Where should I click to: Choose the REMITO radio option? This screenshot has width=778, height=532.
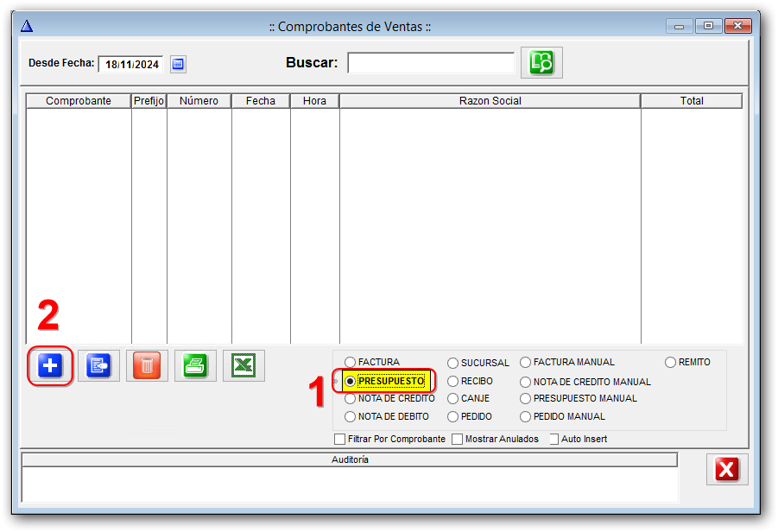(671, 363)
